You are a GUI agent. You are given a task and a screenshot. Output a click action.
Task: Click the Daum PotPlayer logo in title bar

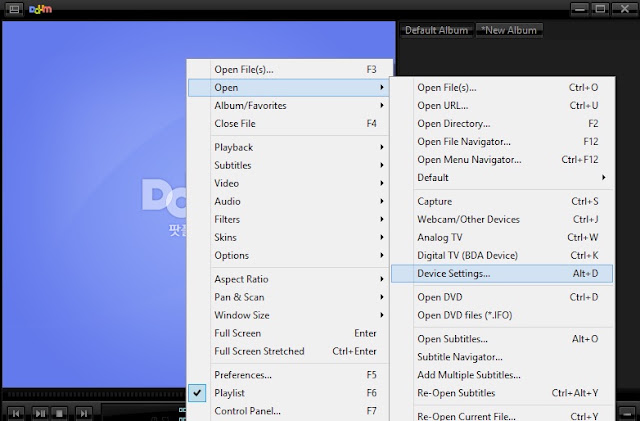(x=40, y=9)
